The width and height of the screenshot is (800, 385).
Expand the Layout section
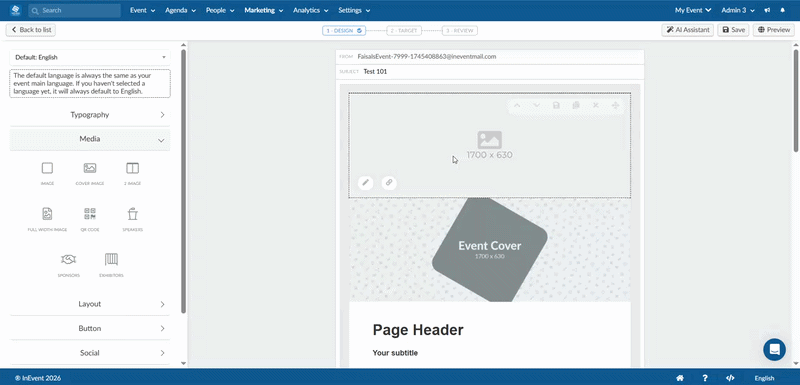90,304
